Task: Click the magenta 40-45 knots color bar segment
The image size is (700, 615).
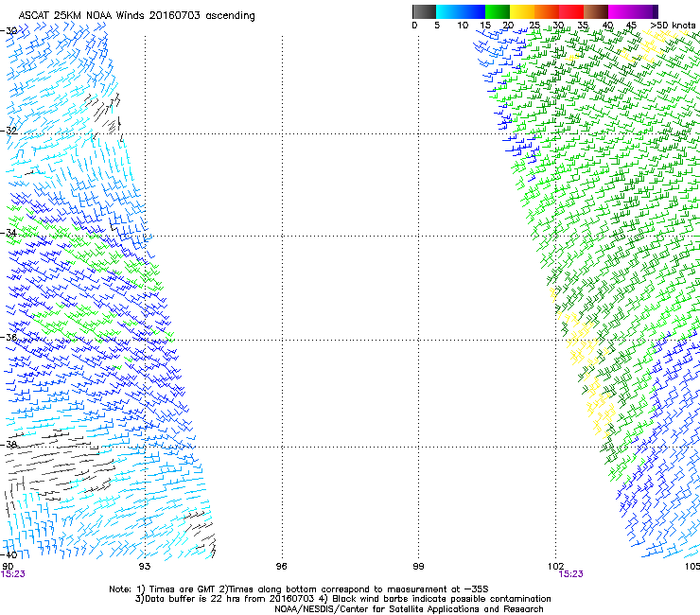Action: click(x=621, y=11)
